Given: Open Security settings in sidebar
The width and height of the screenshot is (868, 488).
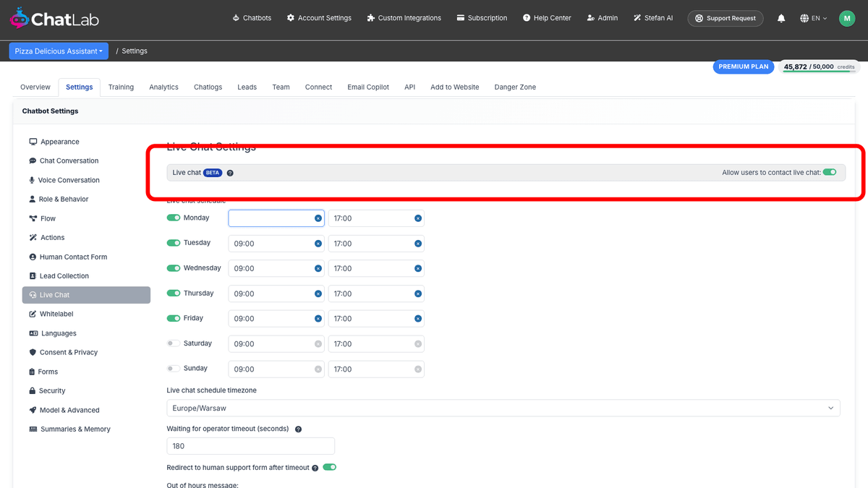Looking at the screenshot, I should point(47,390).
